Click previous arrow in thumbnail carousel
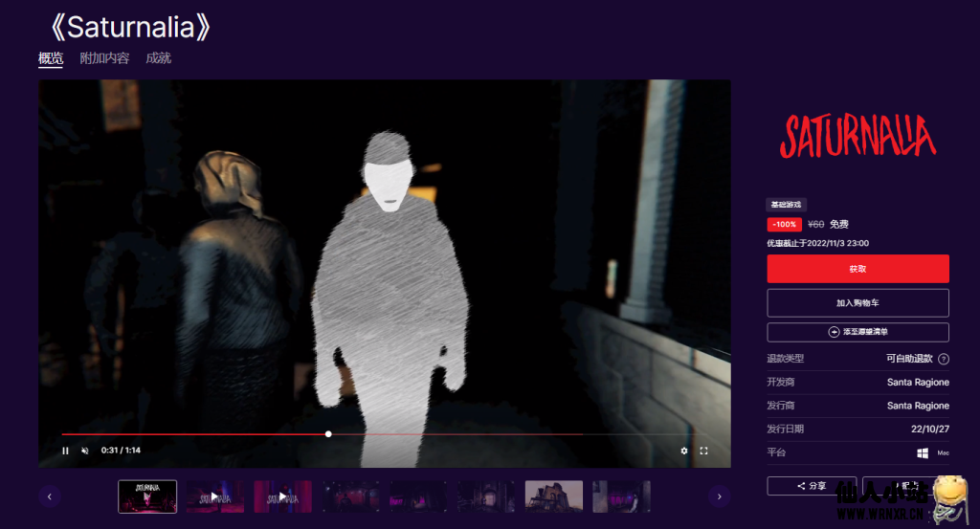Image resolution: width=980 pixels, height=529 pixels. 49,496
